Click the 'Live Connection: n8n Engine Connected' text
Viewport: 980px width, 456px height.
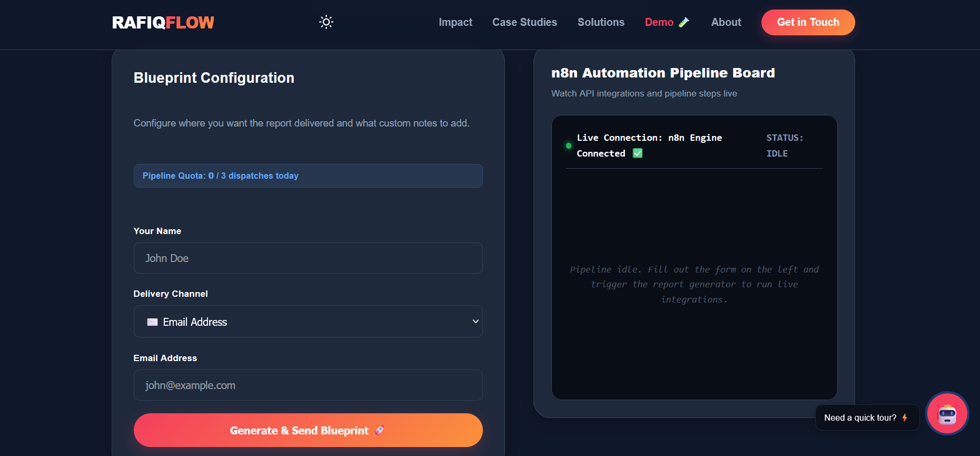(x=649, y=145)
